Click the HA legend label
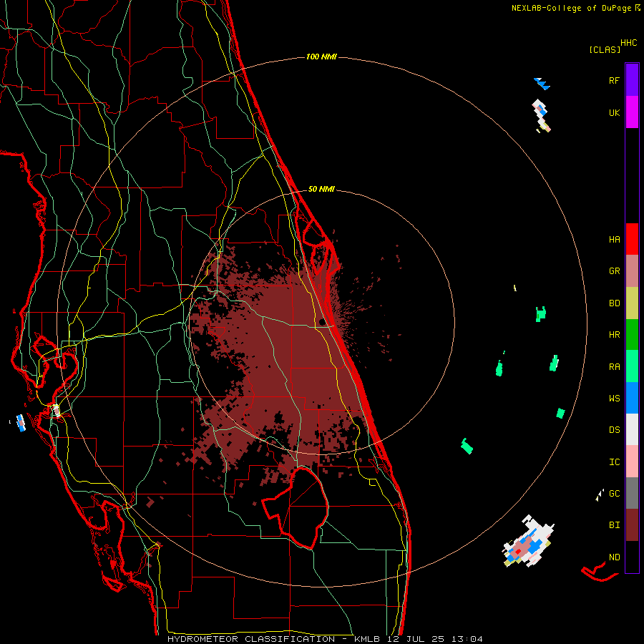The height and width of the screenshot is (644, 644). [x=614, y=240]
